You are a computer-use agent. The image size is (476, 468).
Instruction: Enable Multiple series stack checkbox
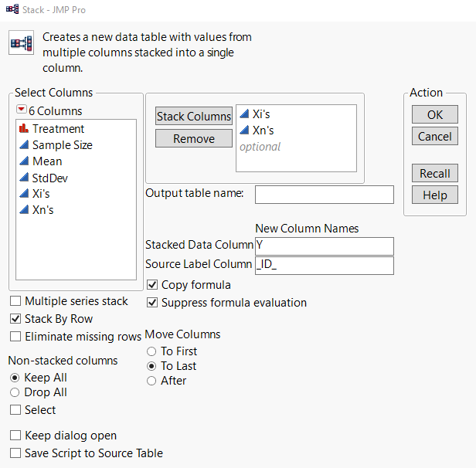16,301
